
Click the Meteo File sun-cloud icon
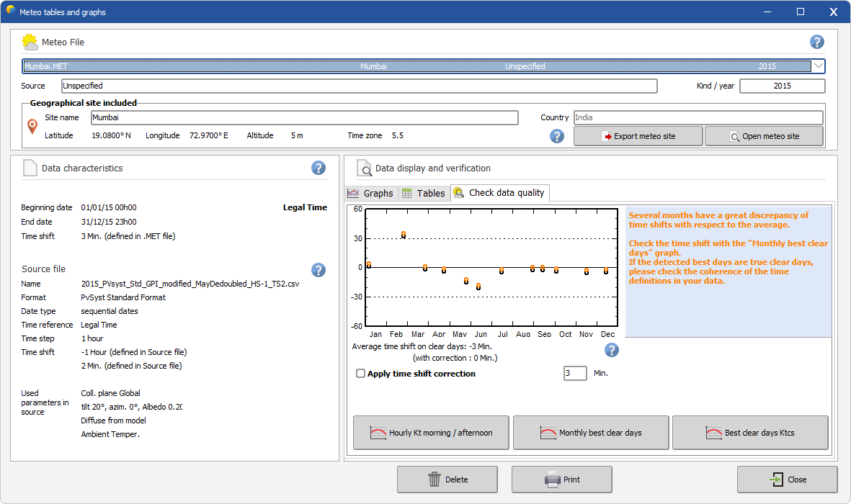[30, 42]
